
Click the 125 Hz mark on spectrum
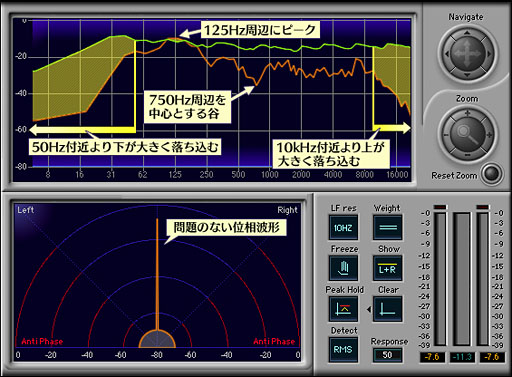click(x=175, y=174)
